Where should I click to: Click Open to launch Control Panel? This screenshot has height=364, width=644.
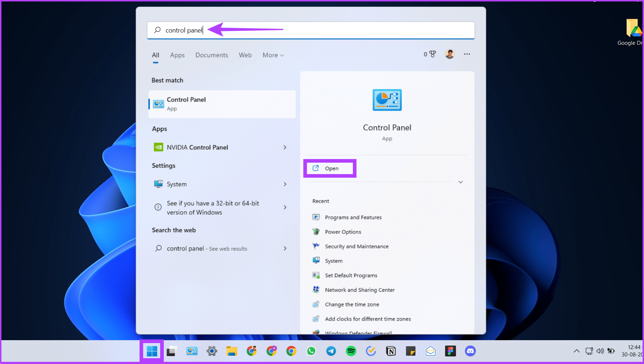[x=329, y=168]
